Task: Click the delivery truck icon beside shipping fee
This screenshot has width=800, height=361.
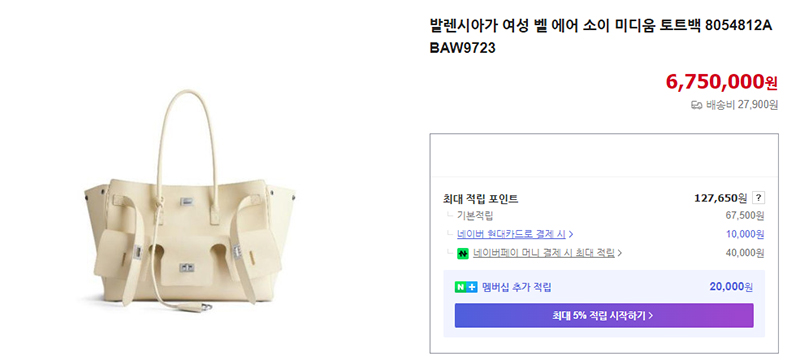Action: click(696, 106)
